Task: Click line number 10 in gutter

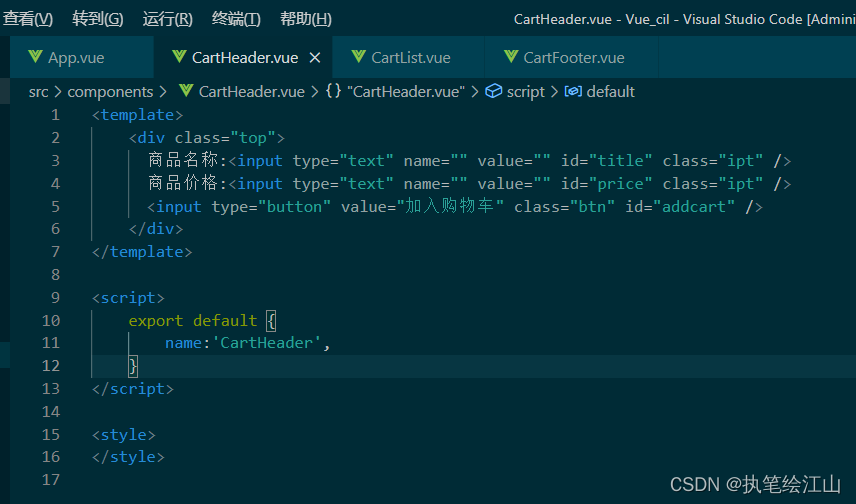Action: [x=51, y=321]
